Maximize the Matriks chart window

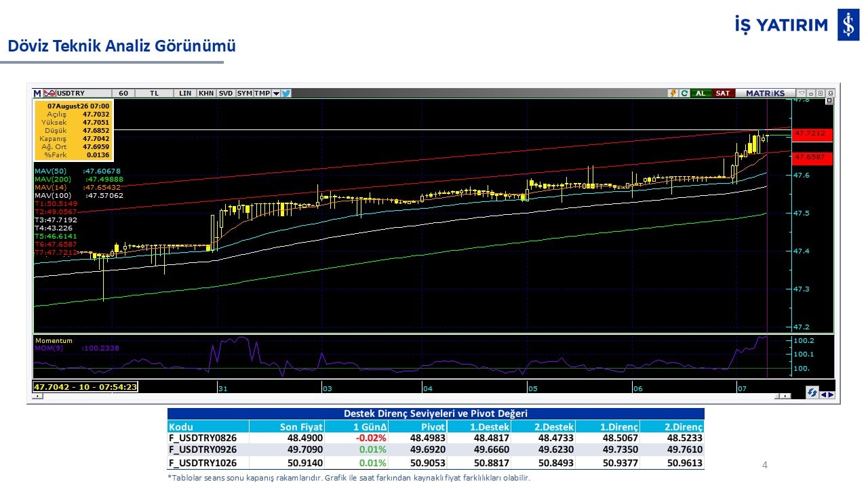(x=821, y=94)
